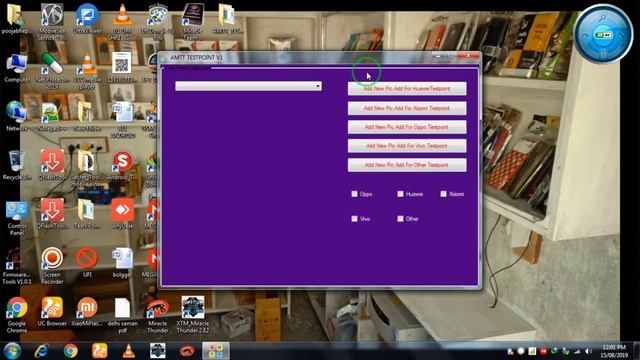Open Control Panel desktop icon

(x=17, y=217)
